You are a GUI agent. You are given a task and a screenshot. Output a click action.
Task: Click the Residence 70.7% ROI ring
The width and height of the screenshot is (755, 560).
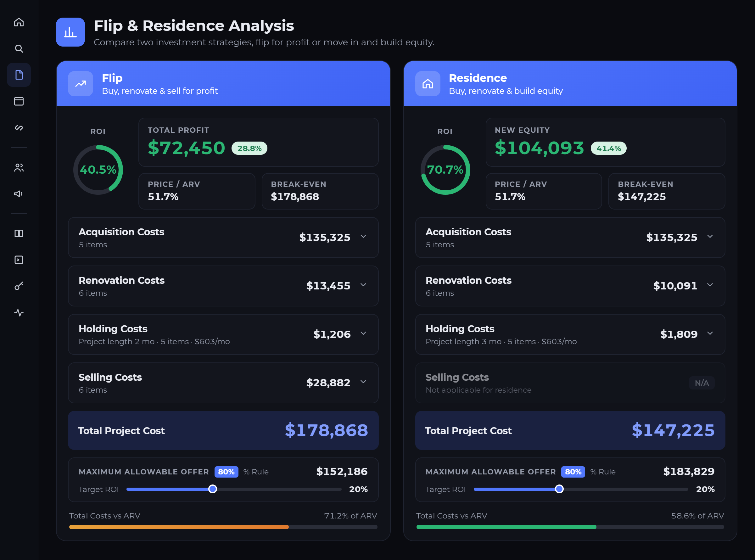(445, 170)
